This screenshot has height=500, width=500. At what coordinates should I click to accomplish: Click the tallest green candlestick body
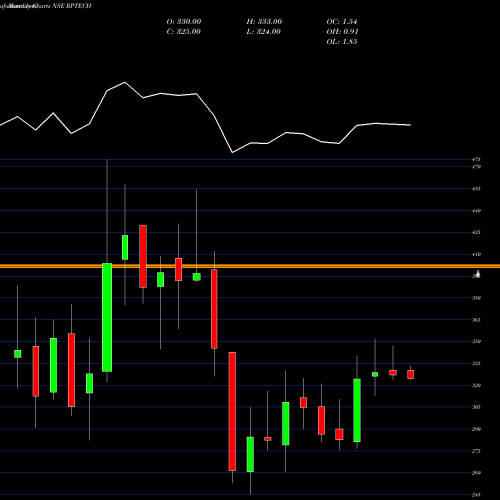pyautogui.click(x=107, y=317)
